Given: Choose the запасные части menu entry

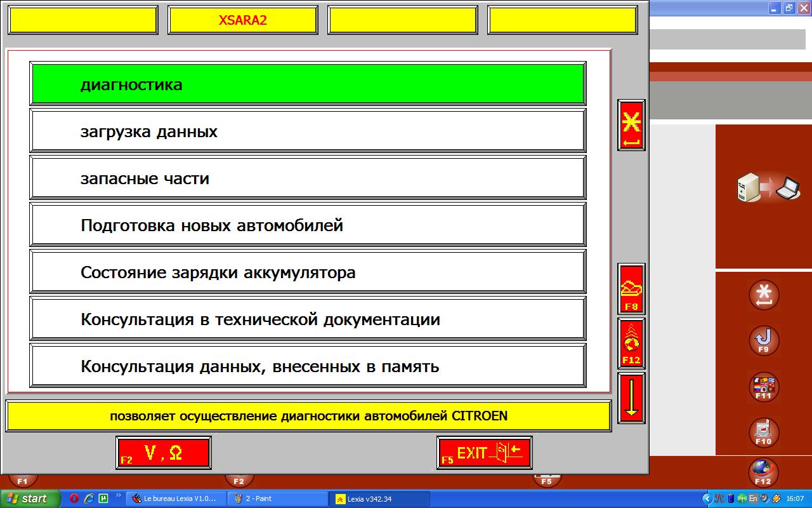Looking at the screenshot, I should 308,178.
